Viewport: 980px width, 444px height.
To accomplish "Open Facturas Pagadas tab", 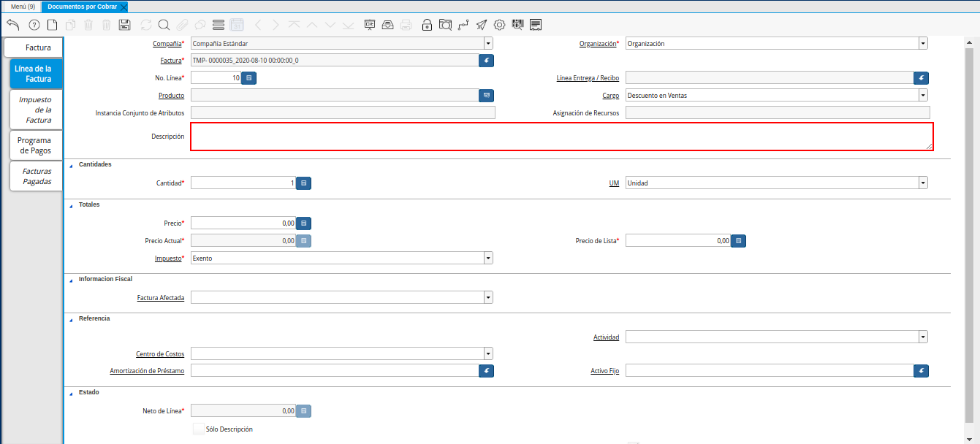I will 37,176.
